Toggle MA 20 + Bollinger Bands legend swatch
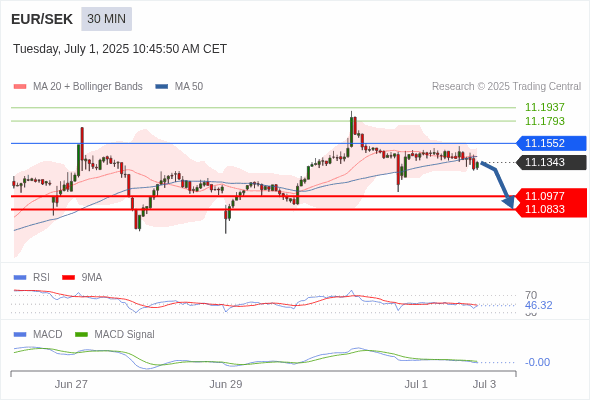590x400 pixels. coord(20,87)
